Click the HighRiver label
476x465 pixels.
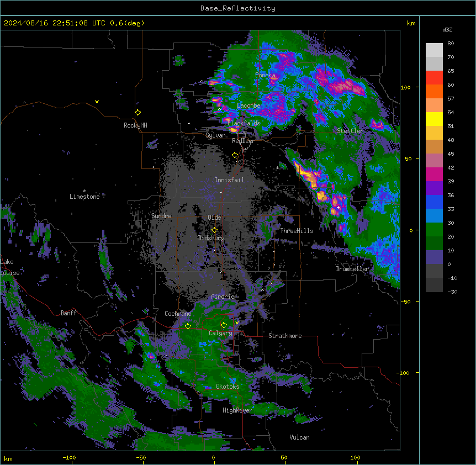(237, 410)
